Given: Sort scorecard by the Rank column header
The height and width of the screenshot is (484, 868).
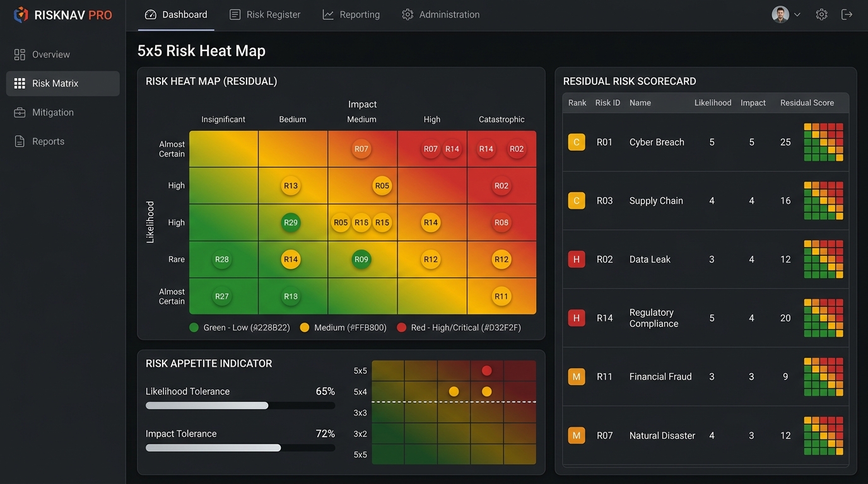Looking at the screenshot, I should pos(577,103).
